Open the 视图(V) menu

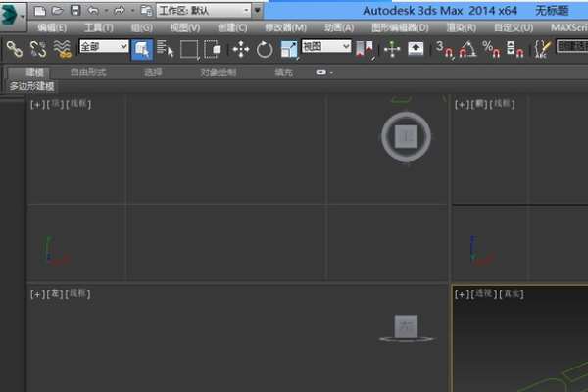pos(185,27)
